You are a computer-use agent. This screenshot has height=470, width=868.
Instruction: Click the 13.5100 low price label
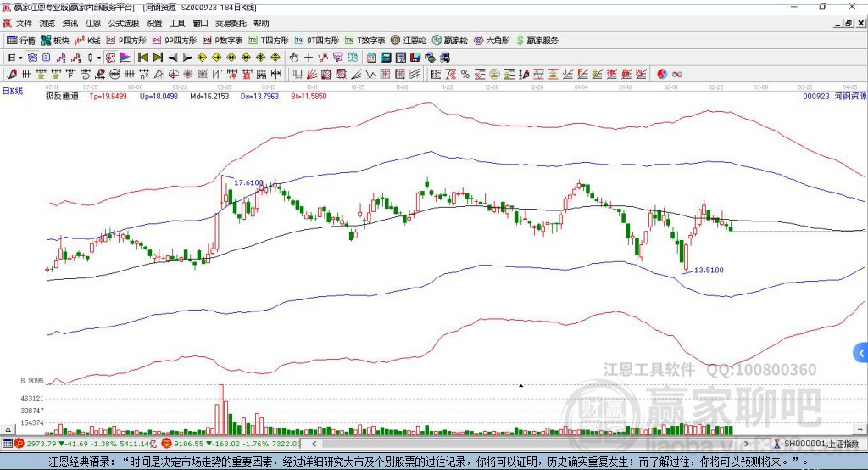coord(709,270)
